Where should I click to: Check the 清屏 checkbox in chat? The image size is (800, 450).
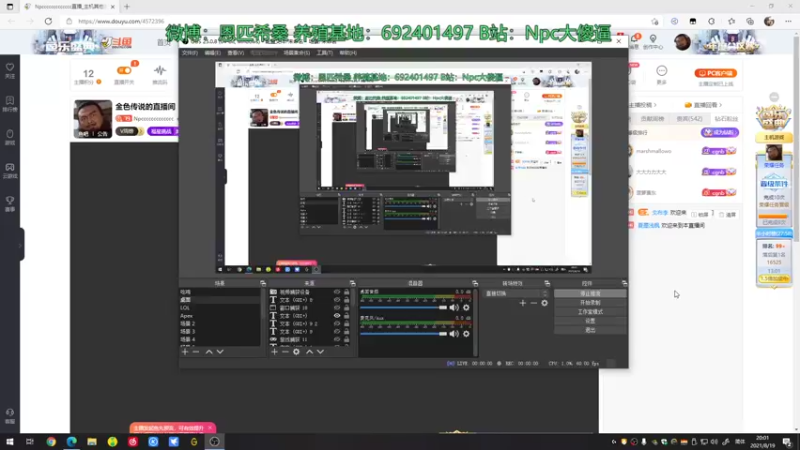pyautogui.click(x=721, y=215)
